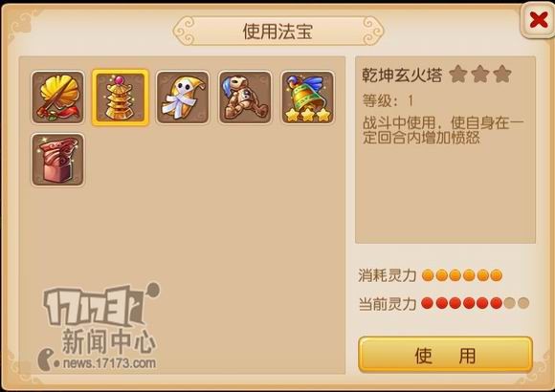The width and height of the screenshot is (555, 392).
Task: Click the treasure description text
Action: click(x=442, y=130)
